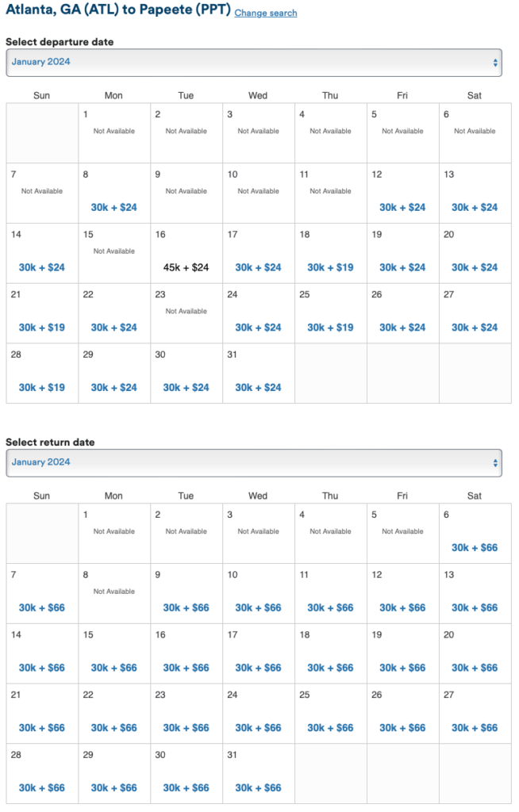Choose the 45k + $24 departure on January 16
The image size is (519, 812).
click(186, 268)
